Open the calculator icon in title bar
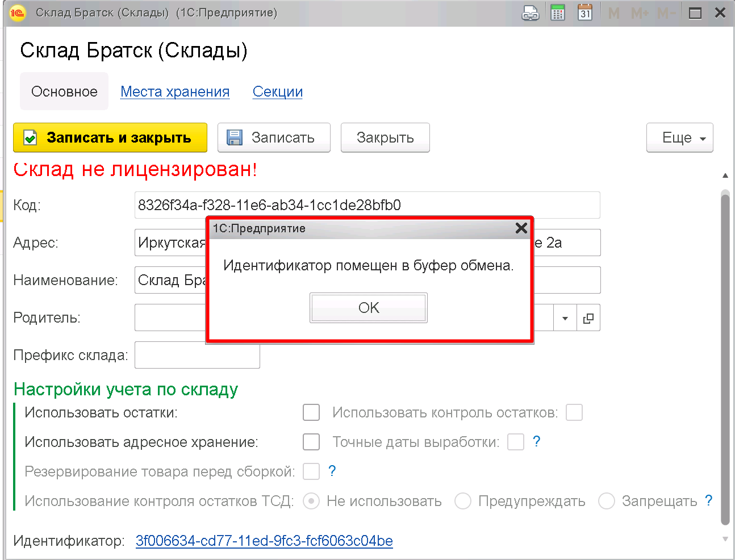The width and height of the screenshot is (735, 560). pos(558,12)
